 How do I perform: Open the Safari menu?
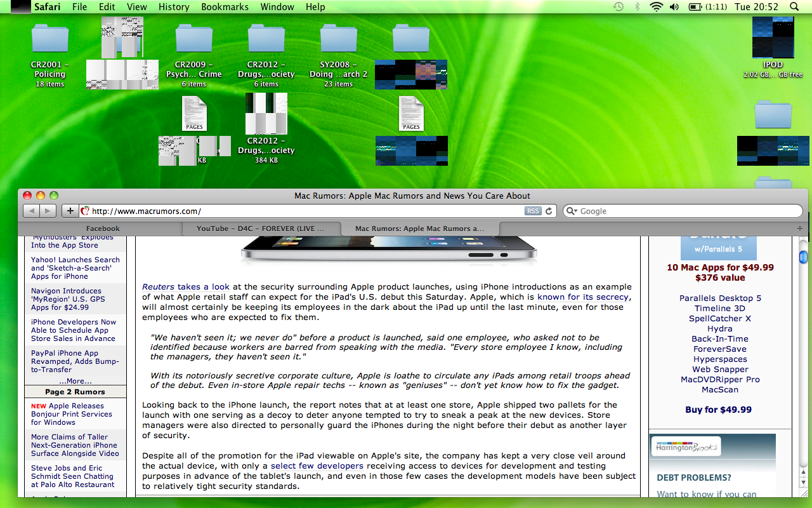pos(48,7)
